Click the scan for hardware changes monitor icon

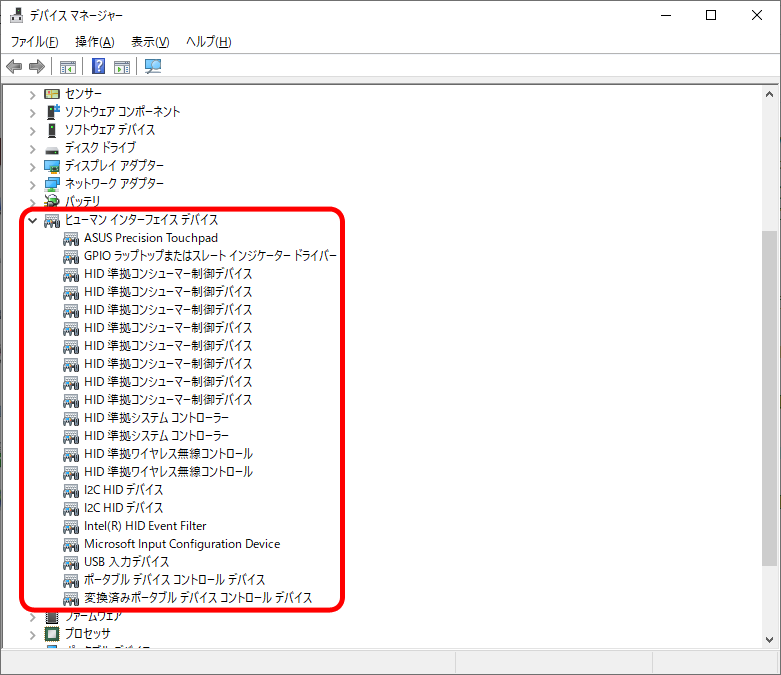153,66
